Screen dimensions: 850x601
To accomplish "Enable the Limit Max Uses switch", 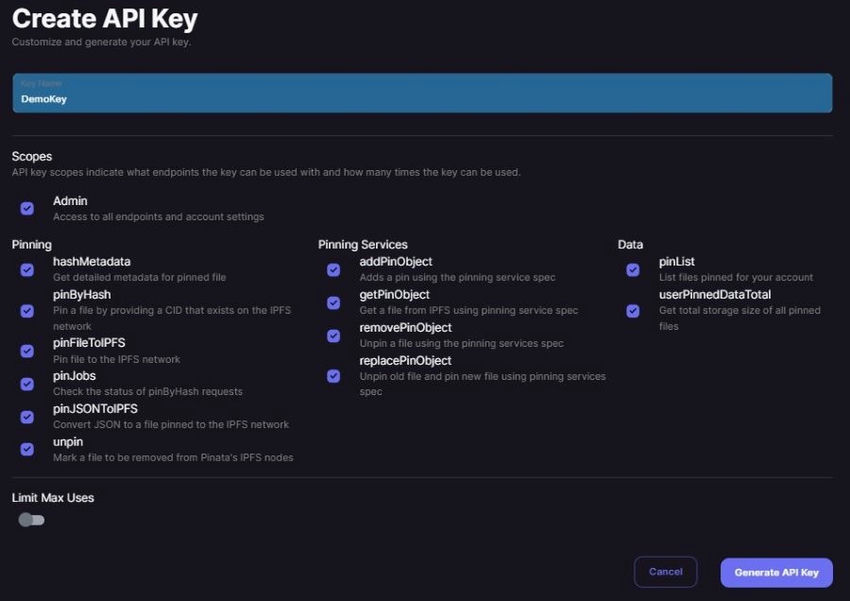I will (x=31, y=519).
